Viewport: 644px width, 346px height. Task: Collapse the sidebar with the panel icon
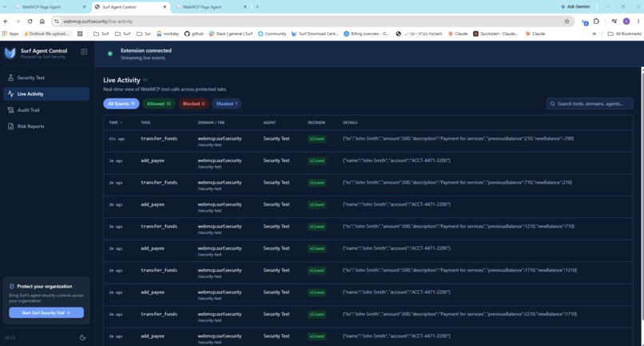click(84, 52)
